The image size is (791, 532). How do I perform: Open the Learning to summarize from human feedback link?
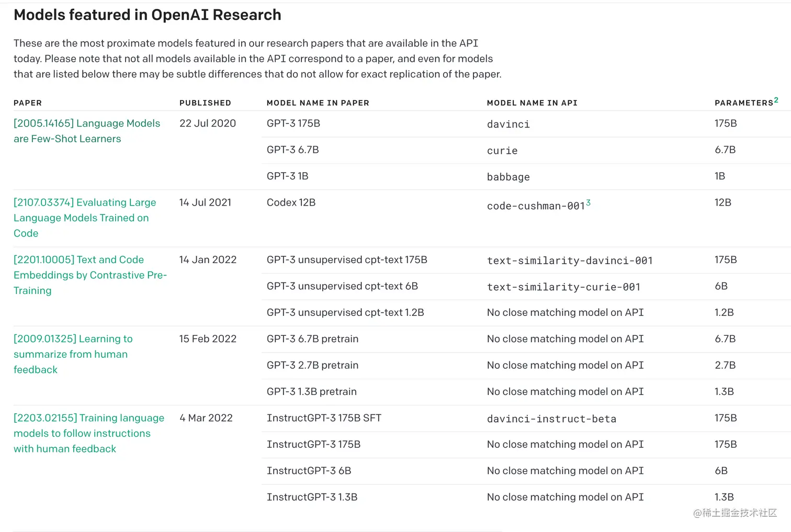click(73, 354)
